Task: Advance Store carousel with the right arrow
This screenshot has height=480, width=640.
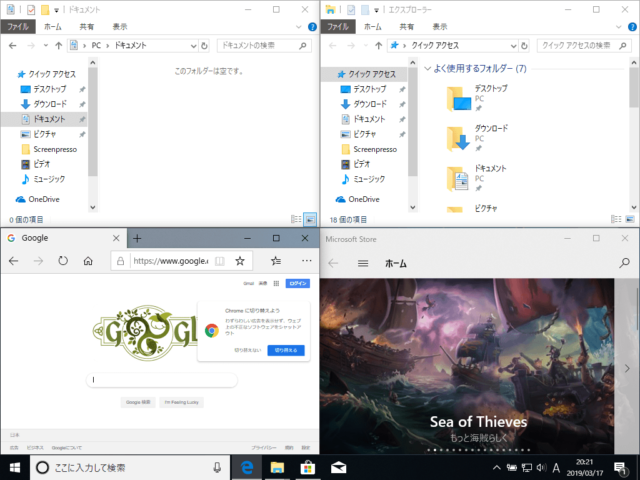Action: tap(627, 368)
